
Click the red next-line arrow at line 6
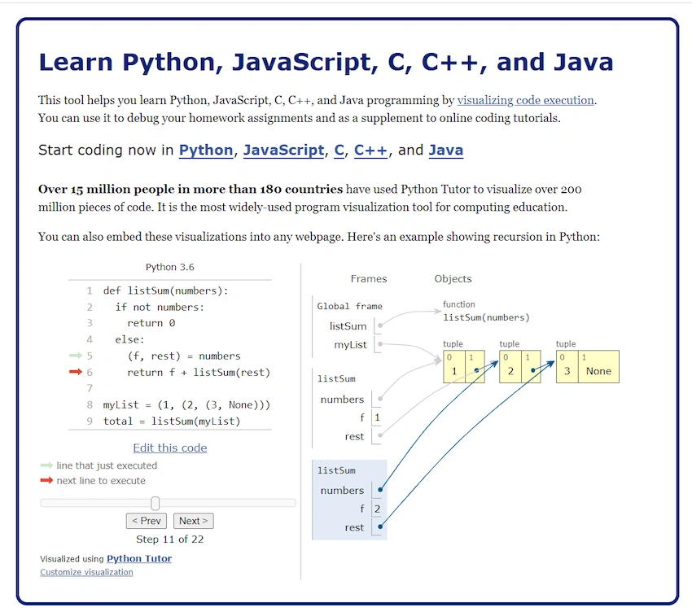click(76, 372)
